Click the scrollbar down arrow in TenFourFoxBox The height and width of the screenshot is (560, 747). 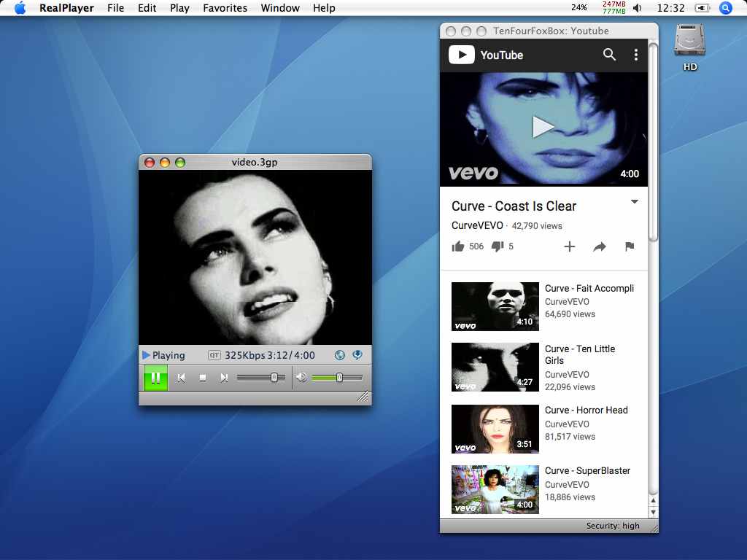pos(653,513)
